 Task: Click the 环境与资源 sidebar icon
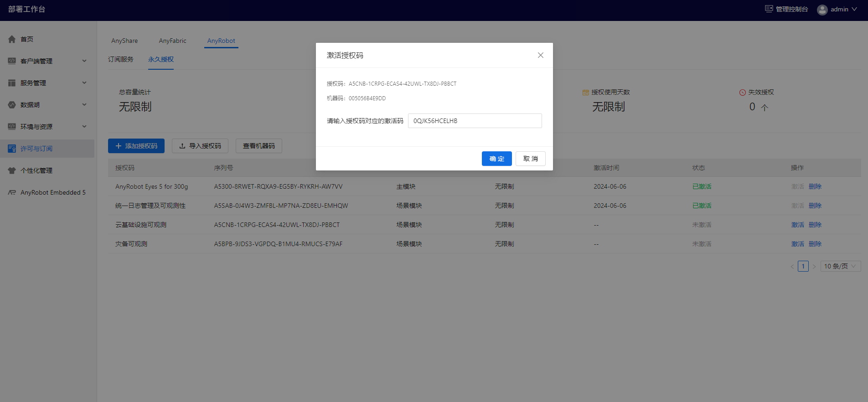pyautogui.click(x=12, y=127)
